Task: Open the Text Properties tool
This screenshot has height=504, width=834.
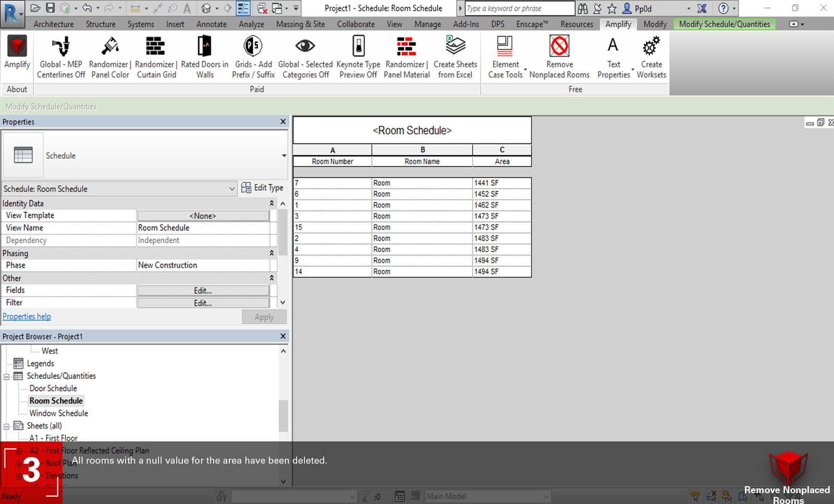Action: (x=614, y=55)
